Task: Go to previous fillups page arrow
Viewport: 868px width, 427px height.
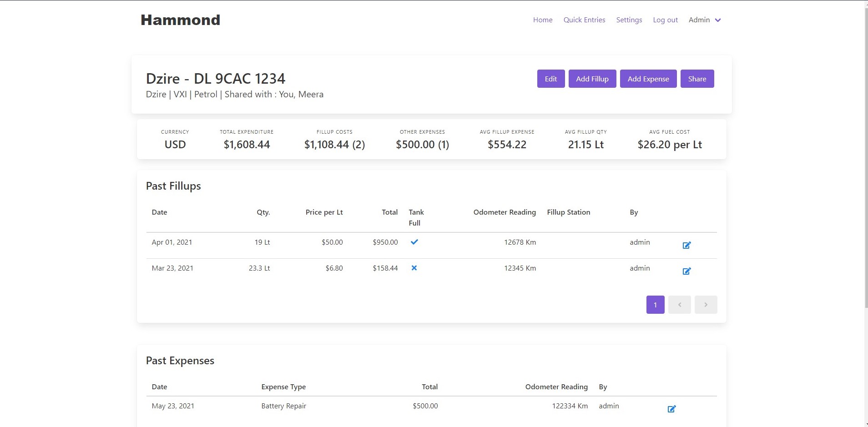Action: tap(679, 305)
